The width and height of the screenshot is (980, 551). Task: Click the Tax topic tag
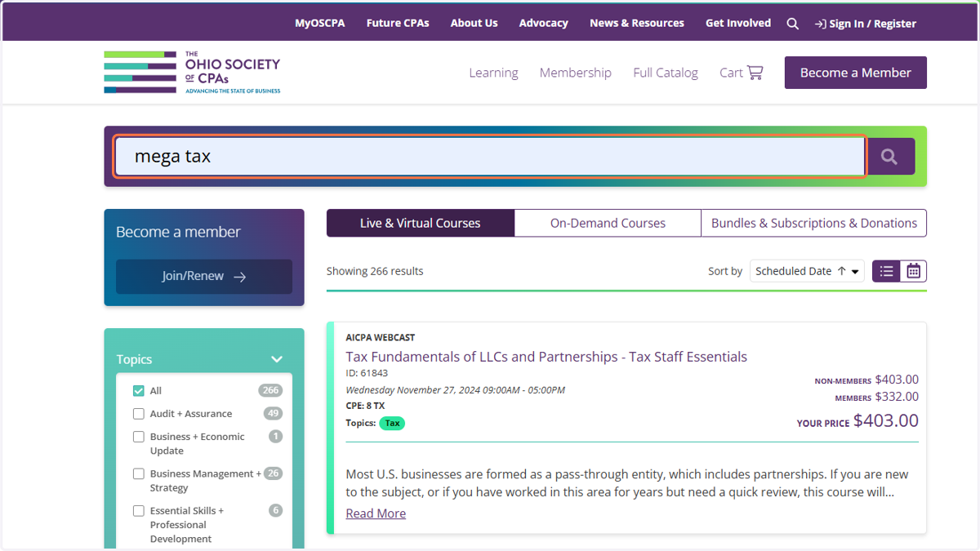point(393,423)
